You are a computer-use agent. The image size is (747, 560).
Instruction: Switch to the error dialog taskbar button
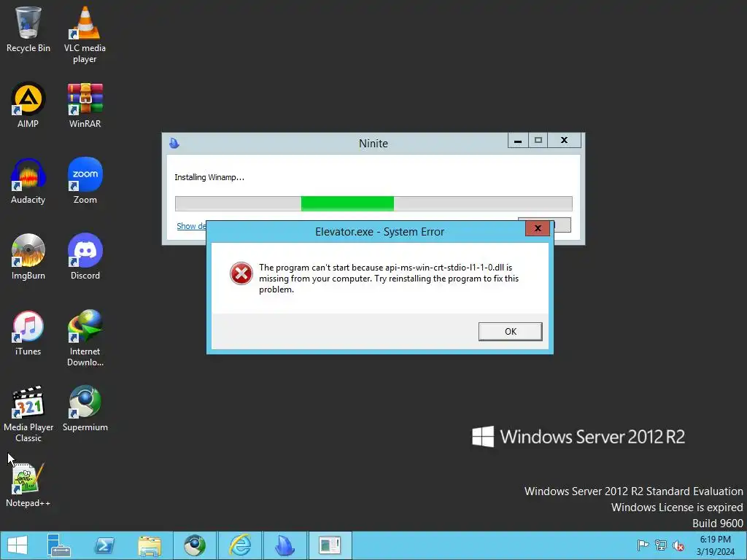click(x=330, y=545)
